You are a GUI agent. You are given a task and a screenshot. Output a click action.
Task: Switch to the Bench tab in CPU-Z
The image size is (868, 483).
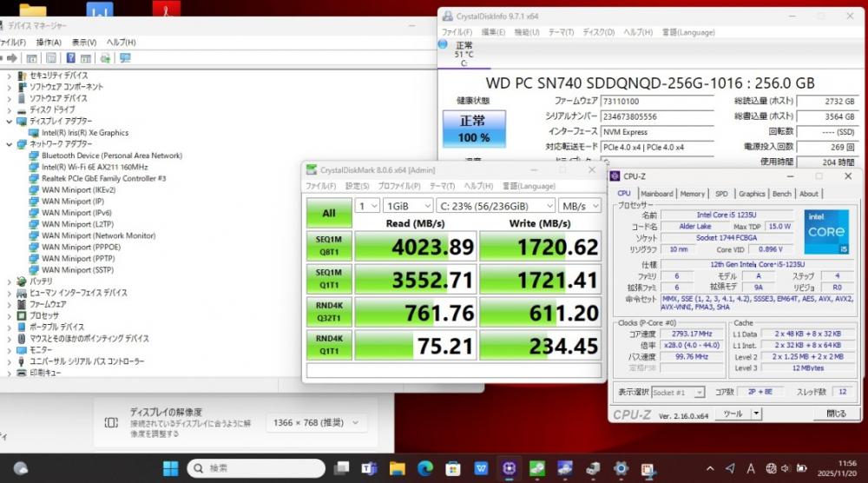click(782, 194)
